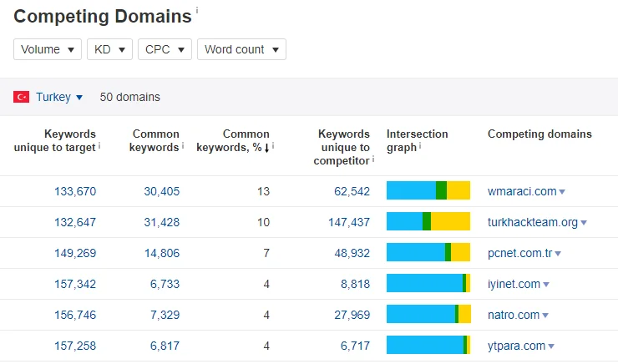This screenshot has width=618, height=364.
Task: Click info icon beside Intersection graph header
Action: point(420,147)
